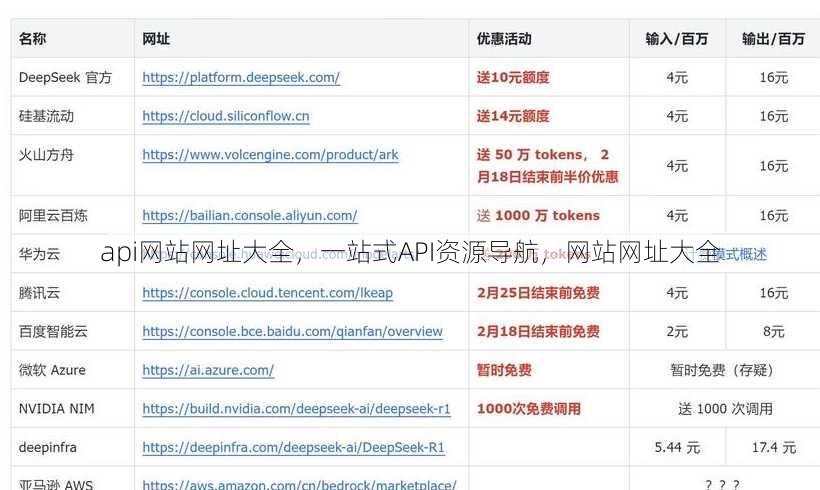This screenshot has height=490, width=820.
Task: Select 4元 input price in 阿里云百炼 row
Action: point(677,215)
